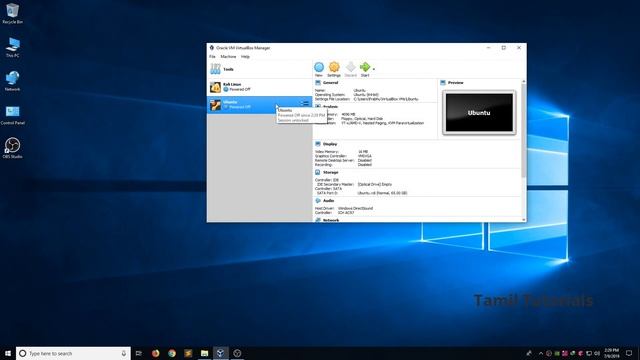Click the details pane vertical scrollbar

(524, 131)
